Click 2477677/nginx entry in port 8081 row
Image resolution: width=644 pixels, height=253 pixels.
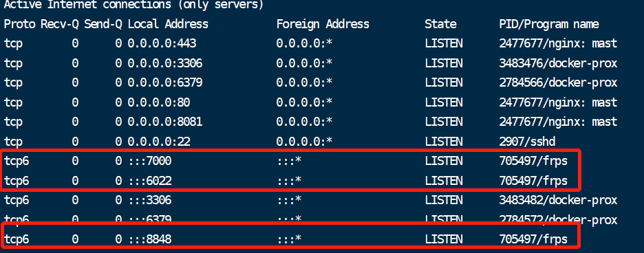pyautogui.click(x=559, y=122)
